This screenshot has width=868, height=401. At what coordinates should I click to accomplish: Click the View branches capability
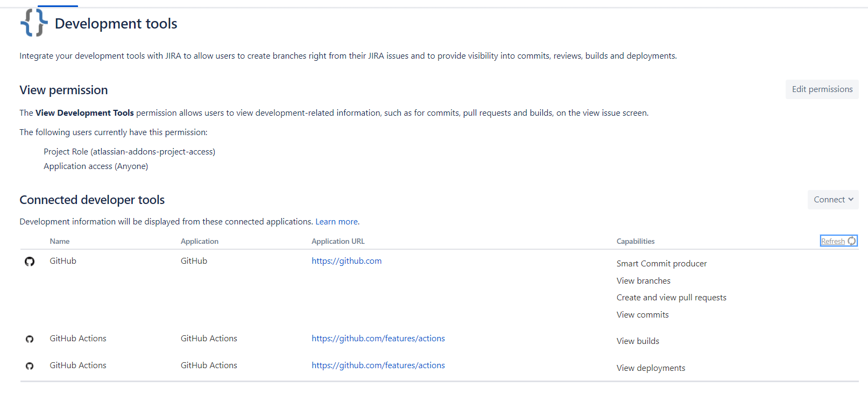(644, 281)
